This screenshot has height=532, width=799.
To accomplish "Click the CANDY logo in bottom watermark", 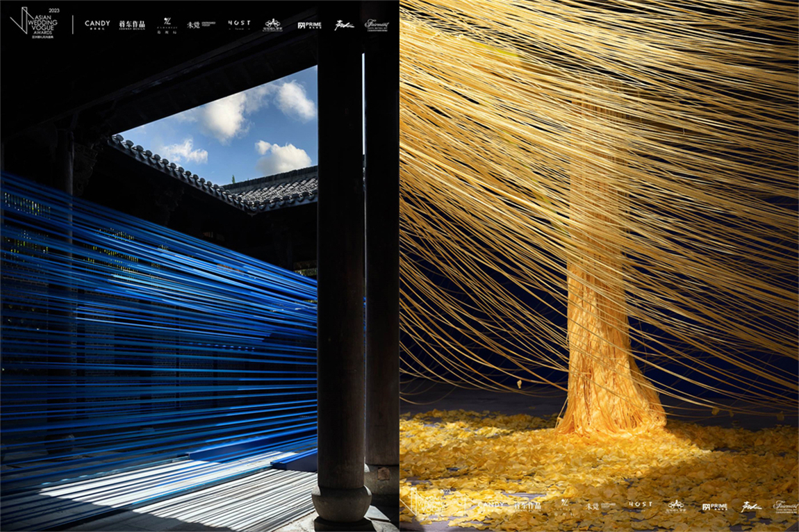I will pyautogui.click(x=491, y=506).
